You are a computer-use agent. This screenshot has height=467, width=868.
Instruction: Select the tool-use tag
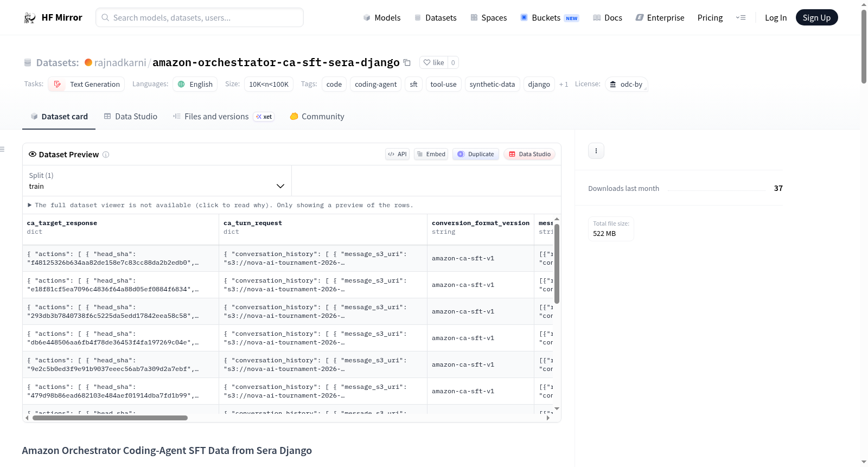tap(444, 84)
